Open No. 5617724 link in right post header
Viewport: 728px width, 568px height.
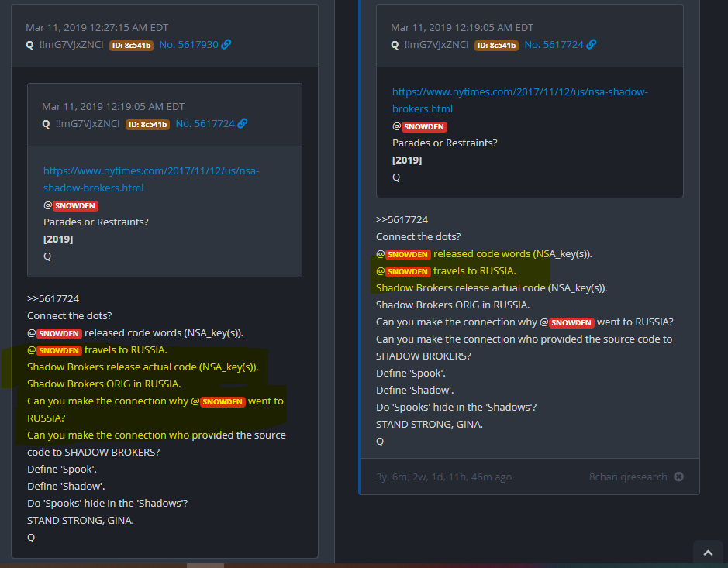[x=554, y=44]
